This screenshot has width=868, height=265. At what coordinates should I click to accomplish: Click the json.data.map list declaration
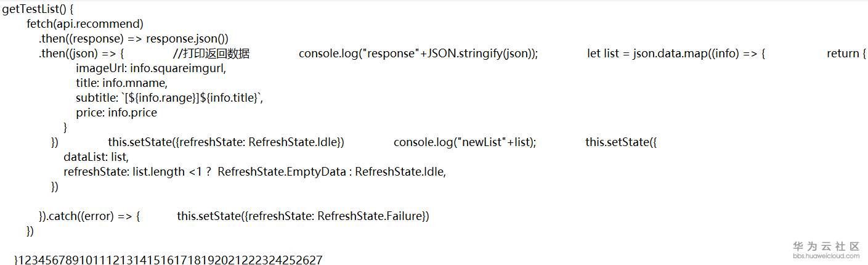pyautogui.click(x=676, y=54)
